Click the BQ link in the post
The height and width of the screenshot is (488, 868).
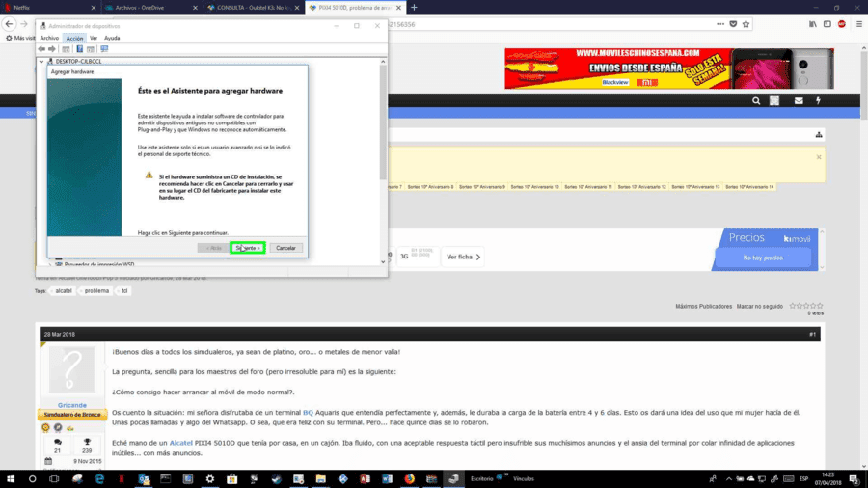tap(308, 412)
